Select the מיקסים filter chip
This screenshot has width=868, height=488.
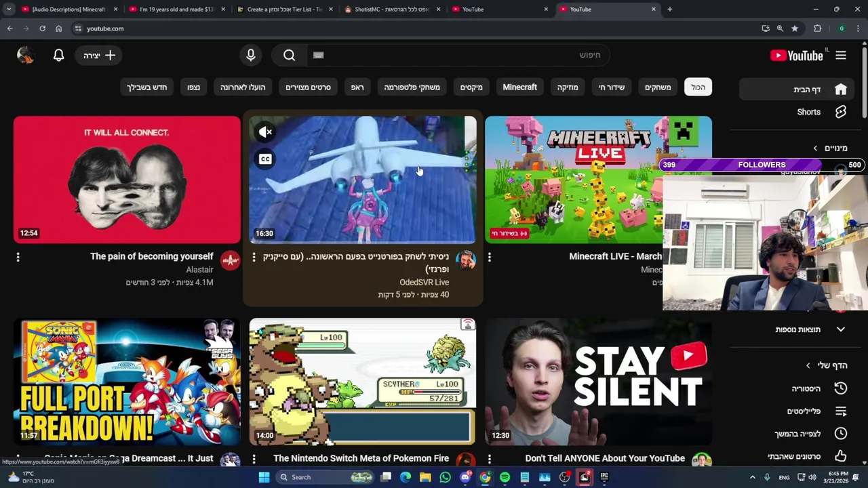click(471, 87)
